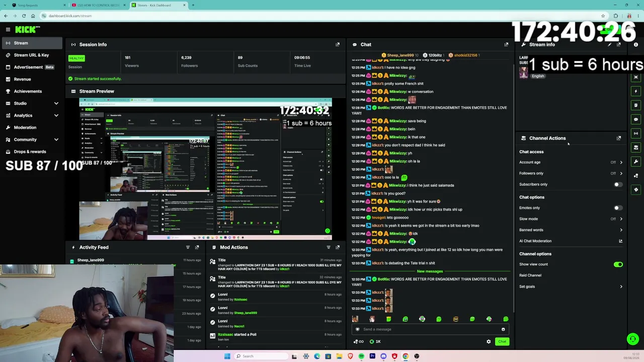
Task: Click the Kick logo
Action: click(x=26, y=30)
